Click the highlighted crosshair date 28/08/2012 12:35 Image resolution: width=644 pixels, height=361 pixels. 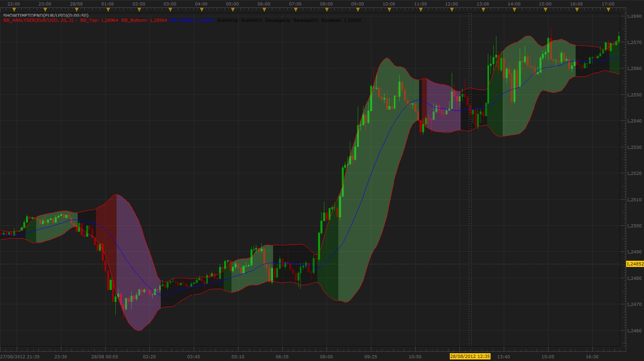click(x=470, y=356)
